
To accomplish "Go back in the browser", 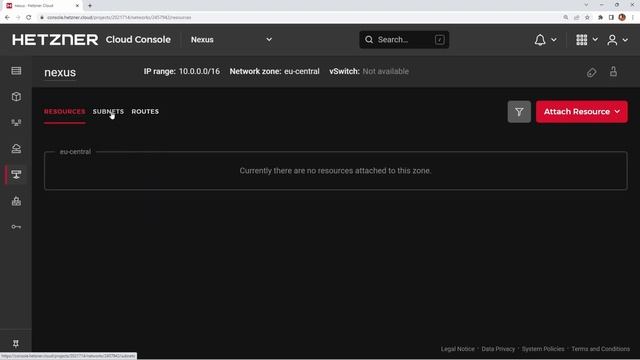I will [7, 18].
